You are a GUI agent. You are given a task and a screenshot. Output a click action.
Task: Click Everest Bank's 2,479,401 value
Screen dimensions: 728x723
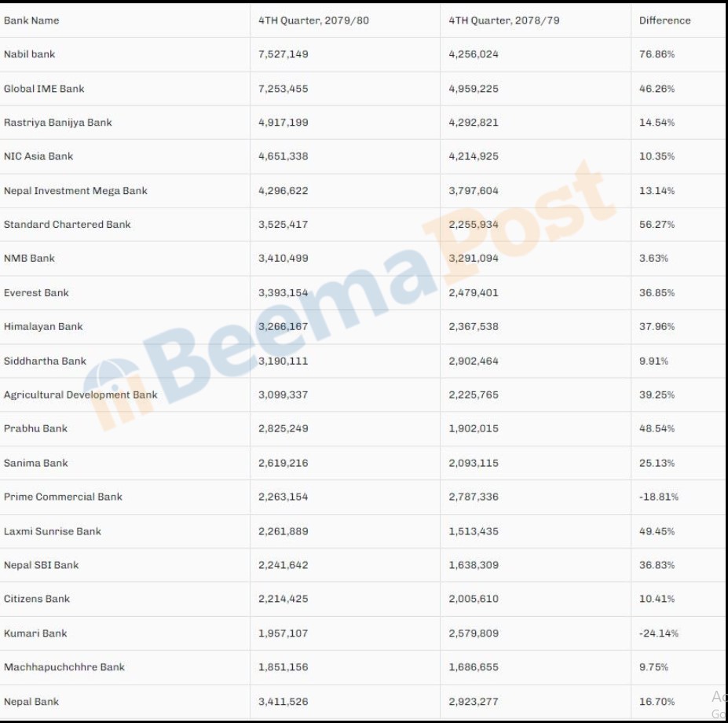tap(474, 293)
